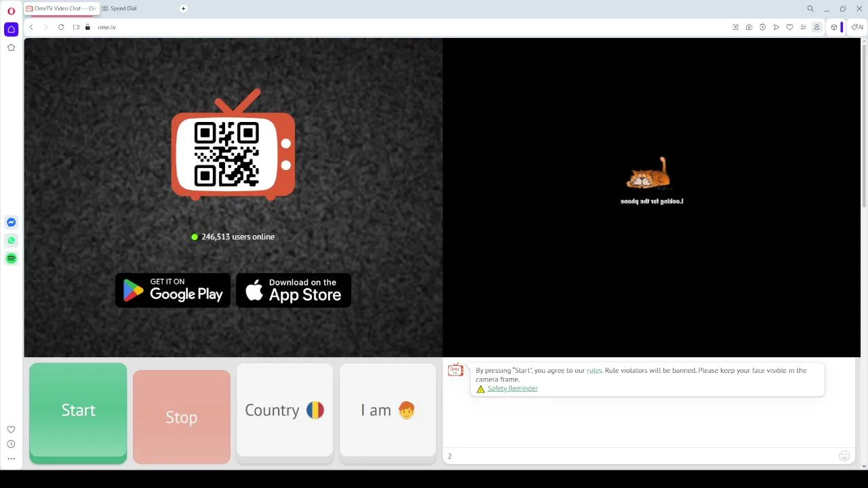This screenshot has width=868, height=488.
Task: Click the camera permission icon in address bar
Action: pos(77,27)
